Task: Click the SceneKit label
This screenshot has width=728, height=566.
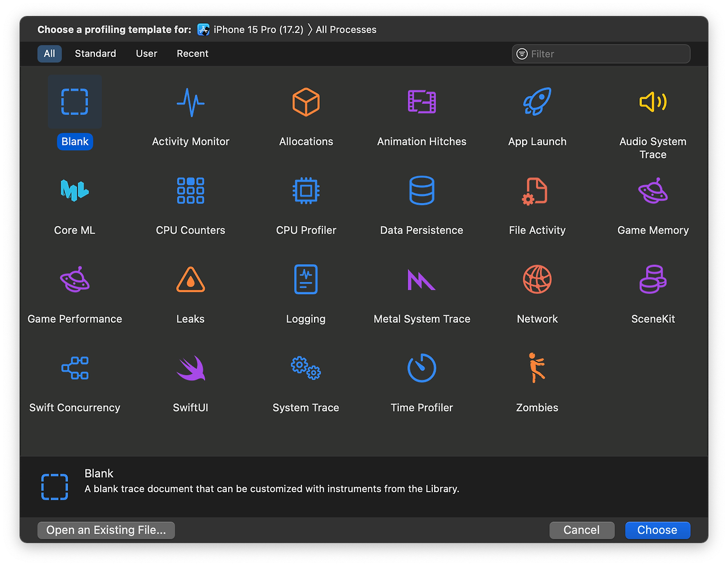Action: (653, 319)
